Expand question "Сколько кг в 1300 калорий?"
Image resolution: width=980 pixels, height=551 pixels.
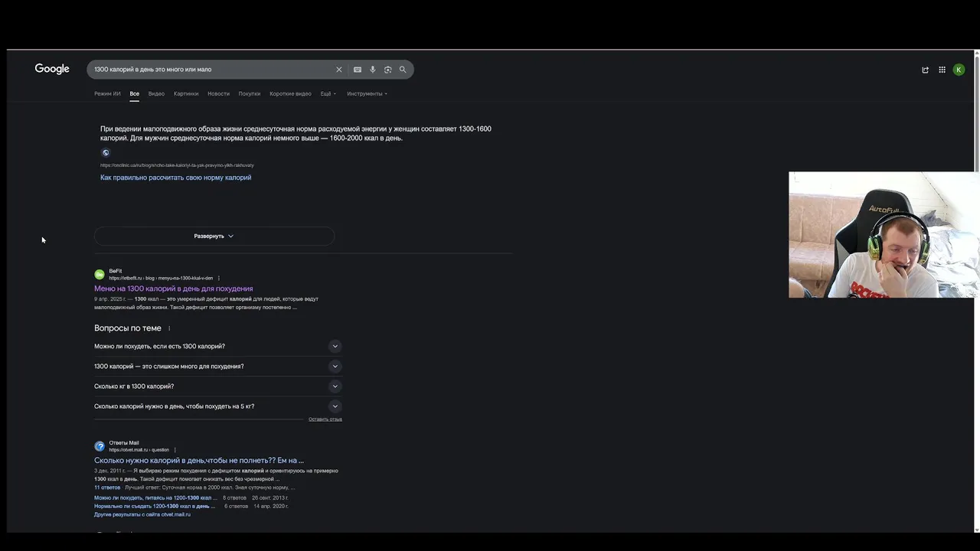click(335, 386)
